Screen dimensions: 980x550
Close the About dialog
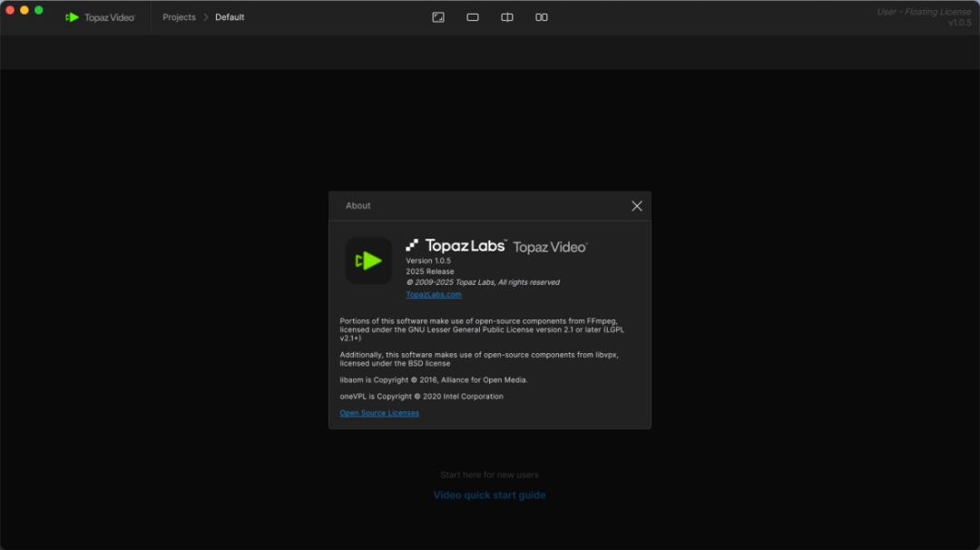637,206
